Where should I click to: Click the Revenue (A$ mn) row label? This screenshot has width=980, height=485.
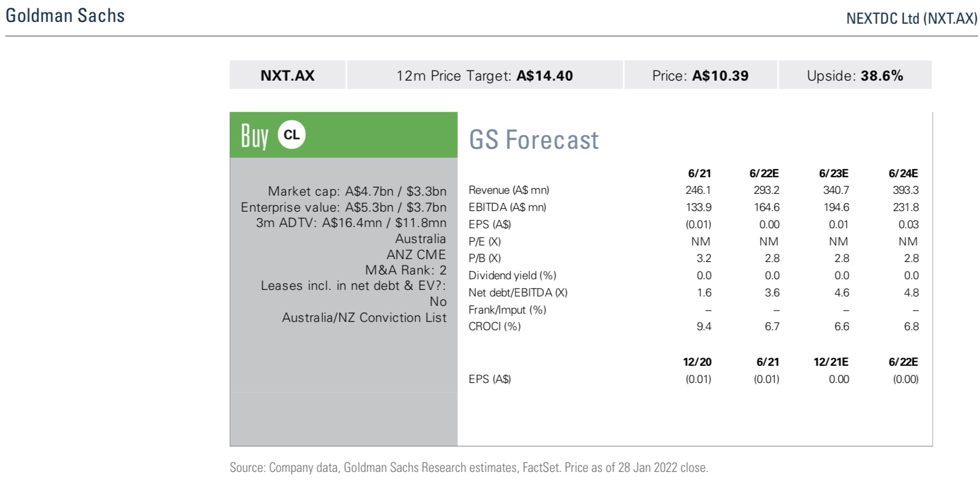tap(509, 190)
